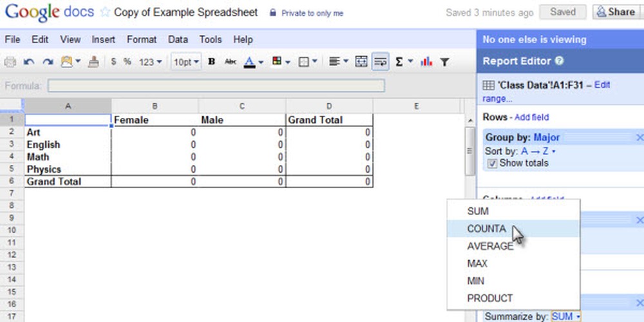644x322 pixels.
Task: Select the paint format brush
Action: 93,62
